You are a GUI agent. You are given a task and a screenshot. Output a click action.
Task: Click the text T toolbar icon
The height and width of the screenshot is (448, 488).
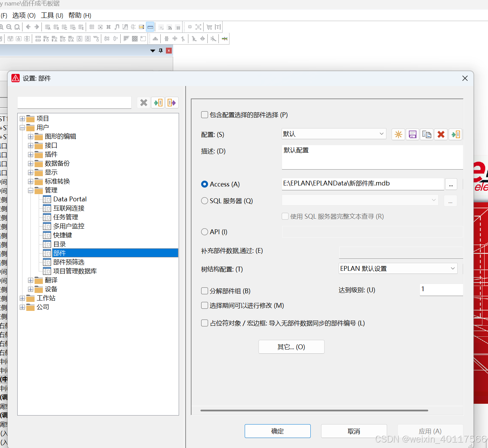(218, 27)
